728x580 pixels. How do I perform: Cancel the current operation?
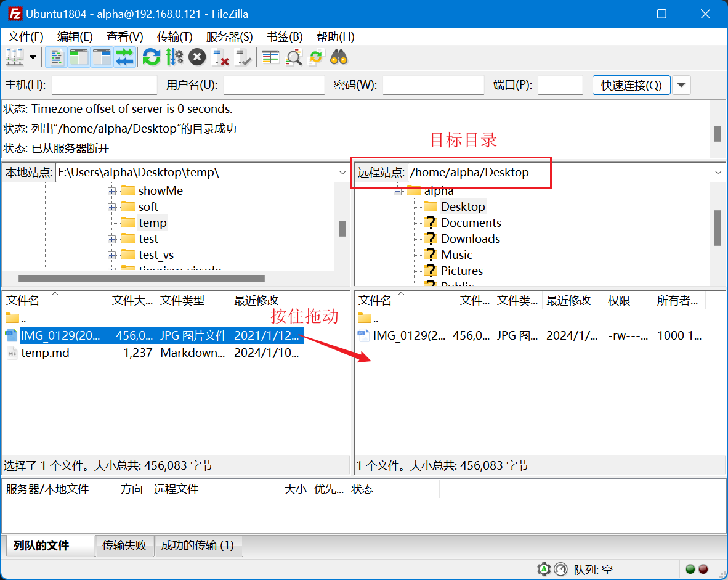[197, 57]
